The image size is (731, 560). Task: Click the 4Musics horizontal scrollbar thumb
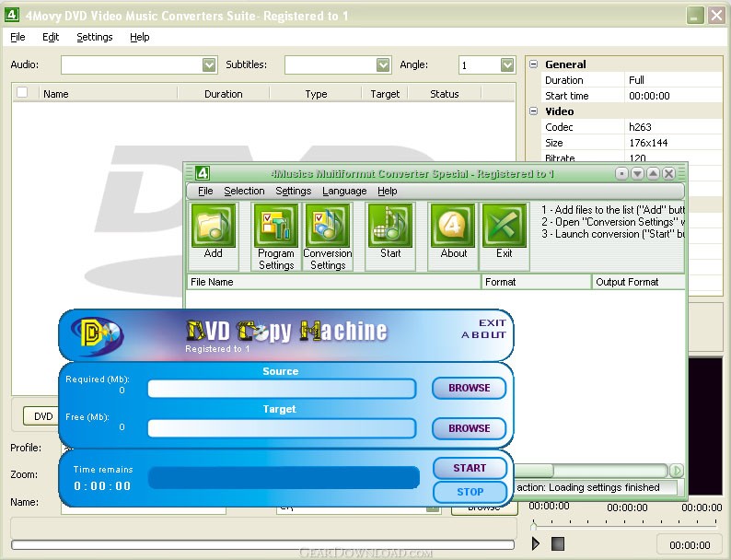coord(533,470)
